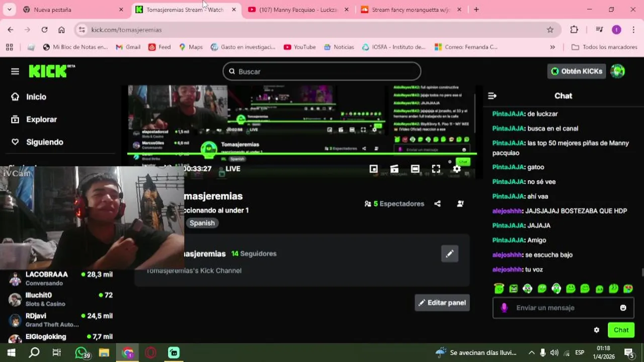The width and height of the screenshot is (644, 362).
Task: Click the angry square emote in chat
Action: click(513, 289)
